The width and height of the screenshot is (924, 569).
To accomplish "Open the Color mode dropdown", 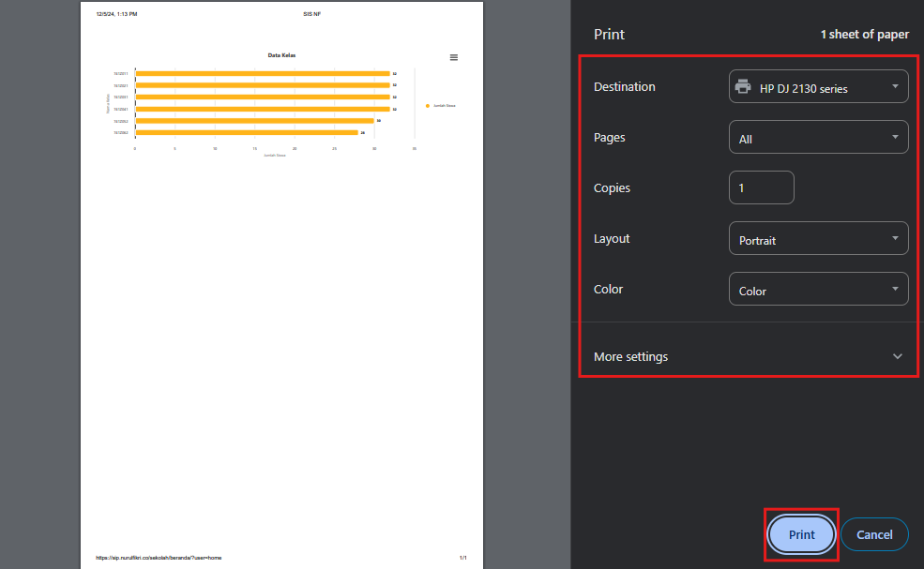I will [x=818, y=290].
